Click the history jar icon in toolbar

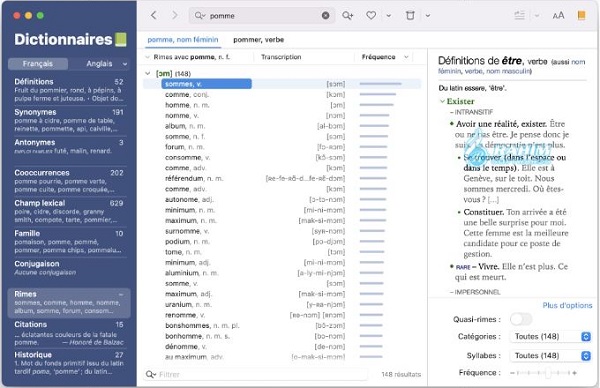(410, 16)
